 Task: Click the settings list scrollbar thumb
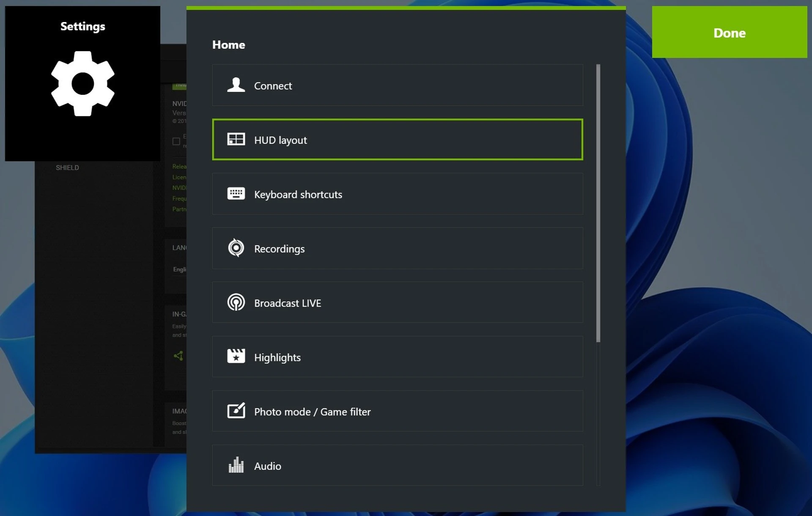[598, 203]
